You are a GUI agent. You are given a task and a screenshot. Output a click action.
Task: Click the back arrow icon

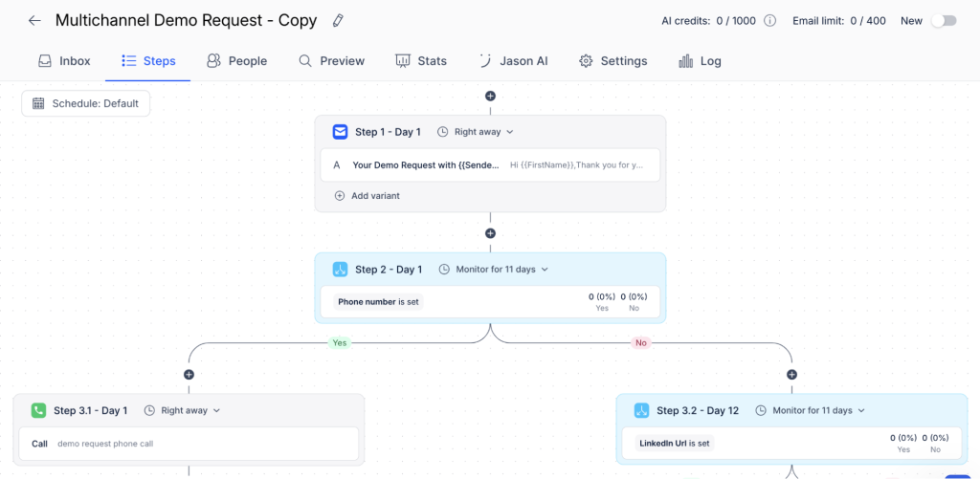[34, 21]
